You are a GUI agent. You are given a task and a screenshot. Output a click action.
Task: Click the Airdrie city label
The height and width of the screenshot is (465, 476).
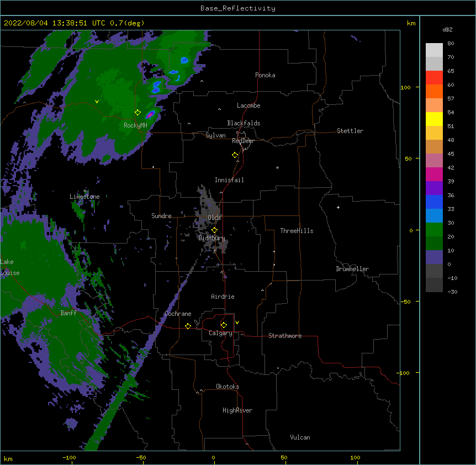(x=223, y=297)
